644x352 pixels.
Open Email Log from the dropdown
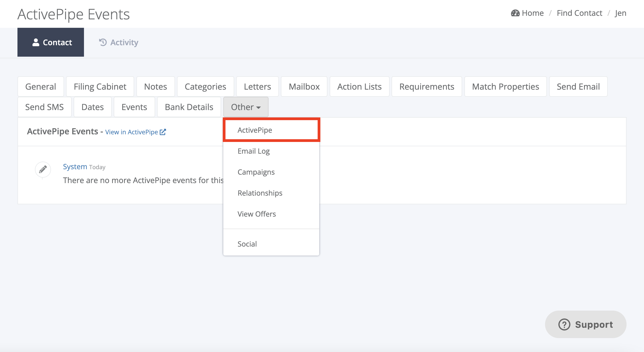click(254, 151)
